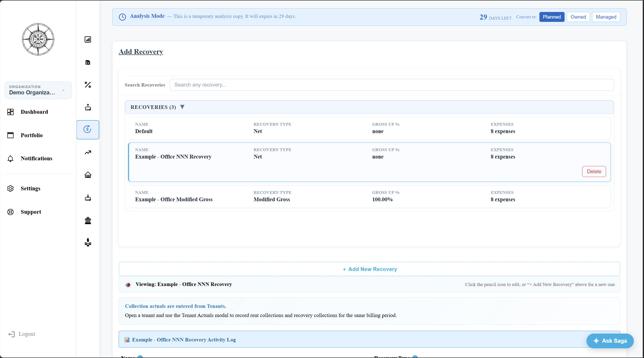The image size is (644, 358).
Task: Click the Activity Log chart icon
Action: point(127,340)
